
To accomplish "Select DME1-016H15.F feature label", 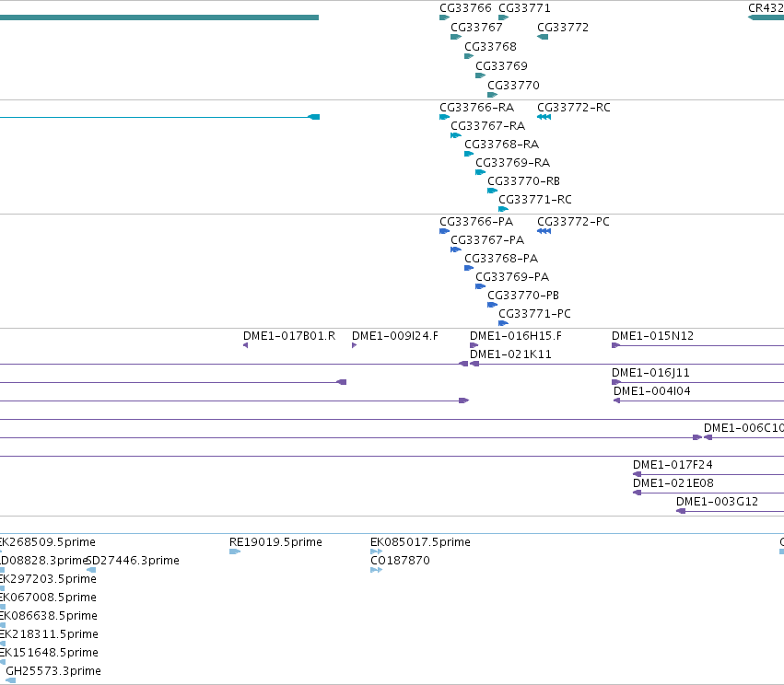I will [516, 336].
